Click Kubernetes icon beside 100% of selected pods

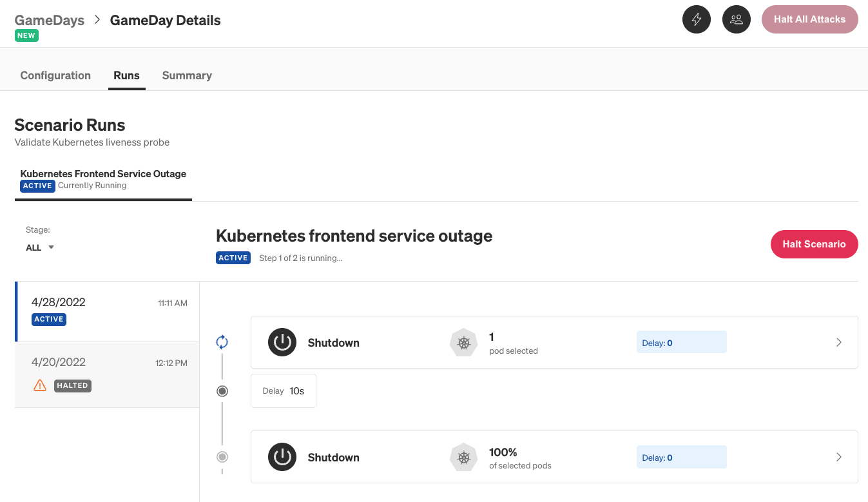point(463,458)
